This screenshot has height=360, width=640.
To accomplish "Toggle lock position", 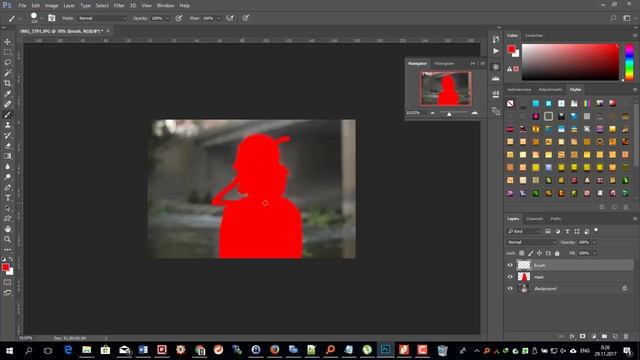I will (x=539, y=253).
